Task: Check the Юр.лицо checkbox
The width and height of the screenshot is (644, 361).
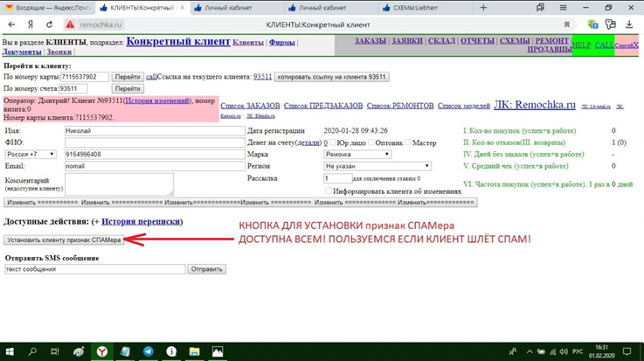Action: pos(332,142)
